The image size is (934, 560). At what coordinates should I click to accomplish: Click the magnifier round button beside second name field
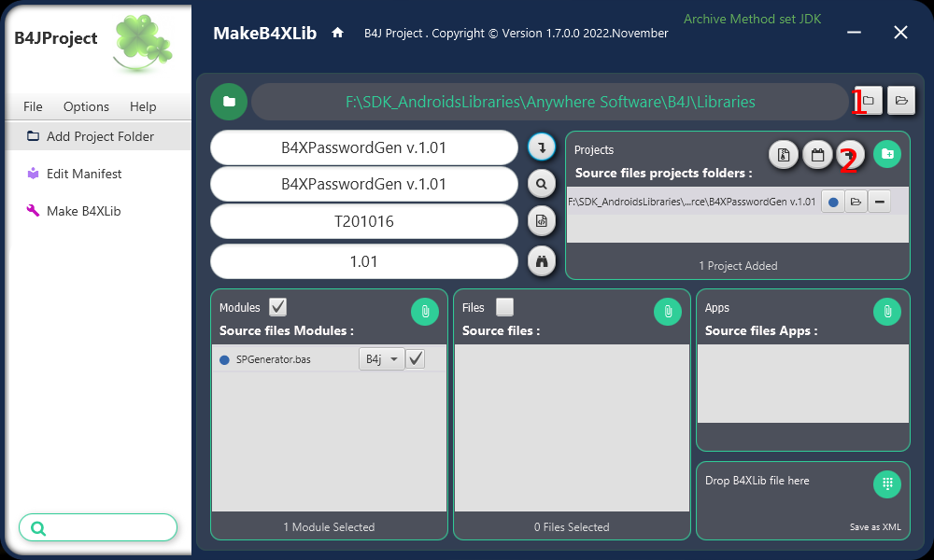click(542, 184)
